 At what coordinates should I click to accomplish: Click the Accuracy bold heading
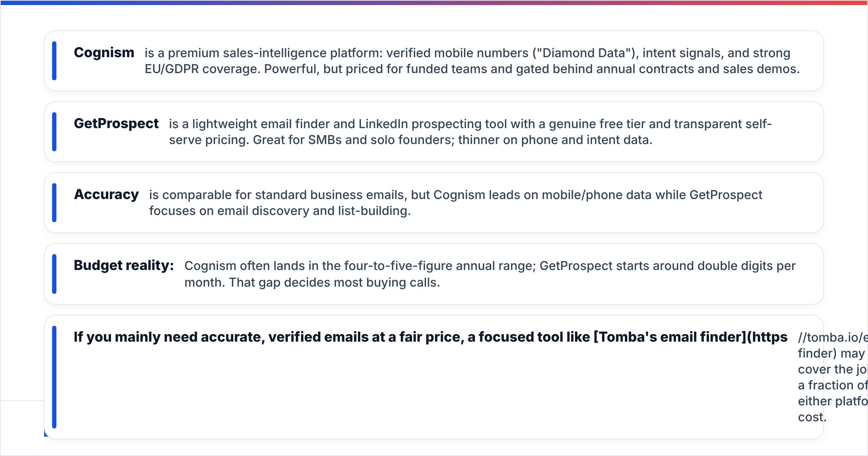(106, 195)
